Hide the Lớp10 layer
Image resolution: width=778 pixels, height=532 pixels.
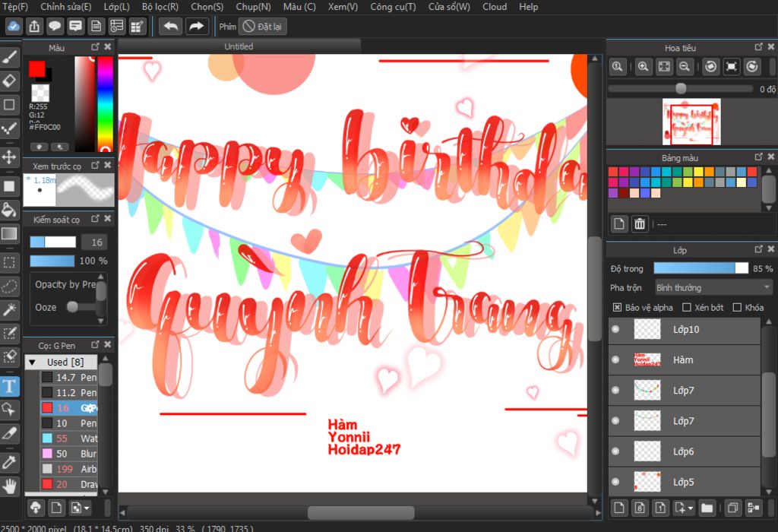pos(615,329)
